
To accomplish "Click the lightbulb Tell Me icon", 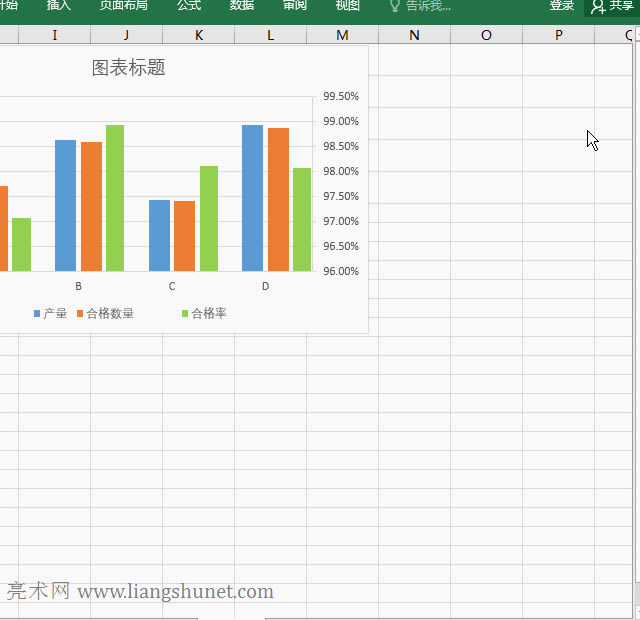I will coord(395,6).
